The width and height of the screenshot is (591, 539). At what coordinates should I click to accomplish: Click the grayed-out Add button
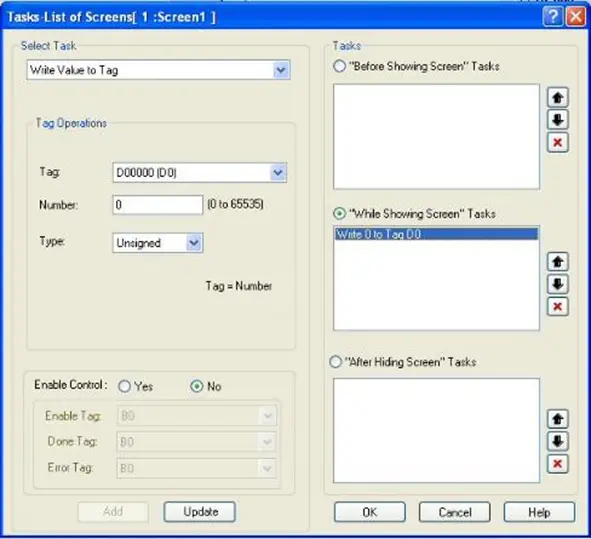113,512
